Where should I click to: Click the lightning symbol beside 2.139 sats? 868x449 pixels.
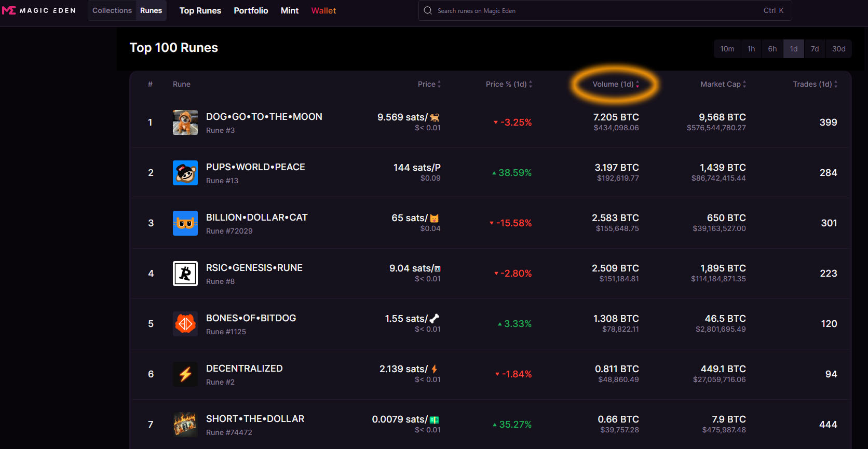coord(435,369)
